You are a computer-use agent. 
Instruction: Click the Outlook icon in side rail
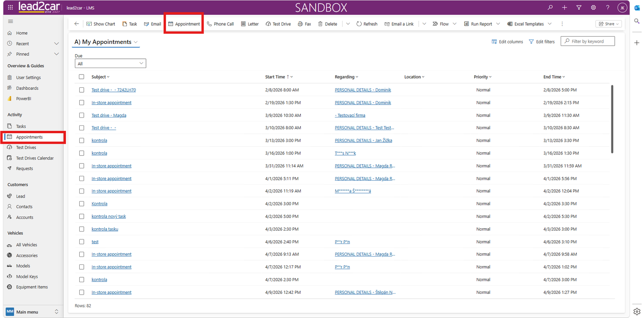[637, 8]
